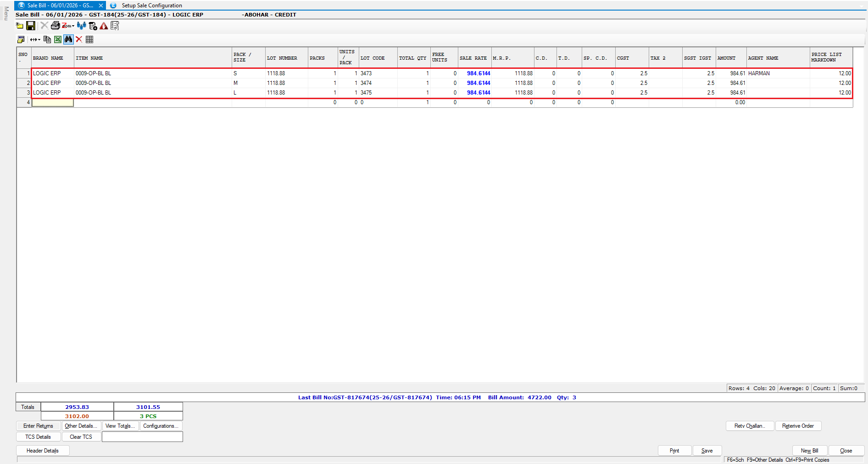Close the Sale Bill tab
Image resolution: width=868 pixels, height=464 pixels.
[100, 6]
